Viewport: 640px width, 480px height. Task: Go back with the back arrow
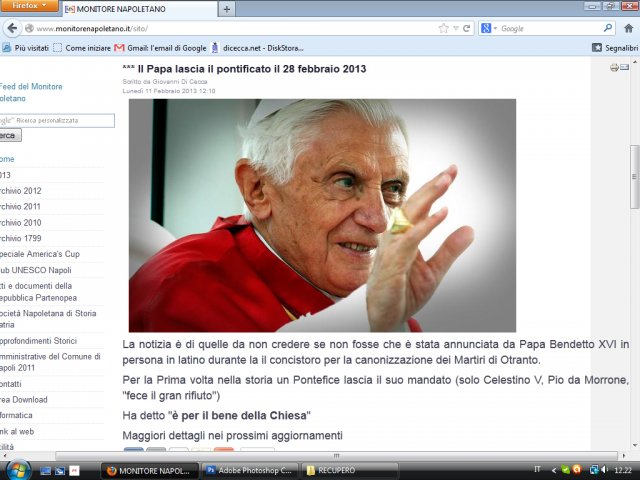[x=12, y=28]
